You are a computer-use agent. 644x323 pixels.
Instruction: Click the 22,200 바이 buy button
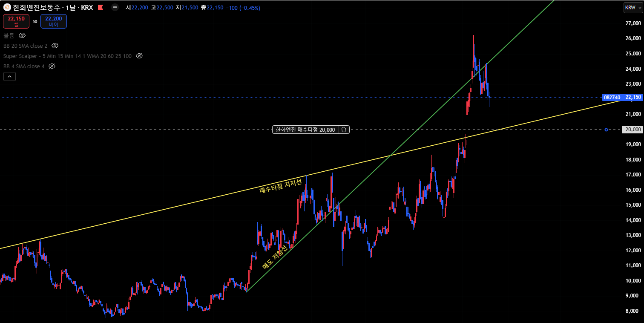coord(54,21)
